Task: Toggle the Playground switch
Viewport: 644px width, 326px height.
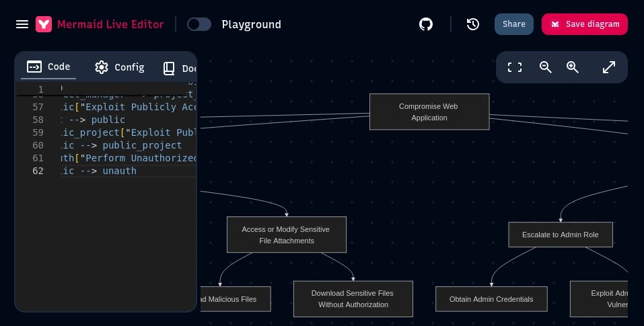Action: click(x=199, y=24)
